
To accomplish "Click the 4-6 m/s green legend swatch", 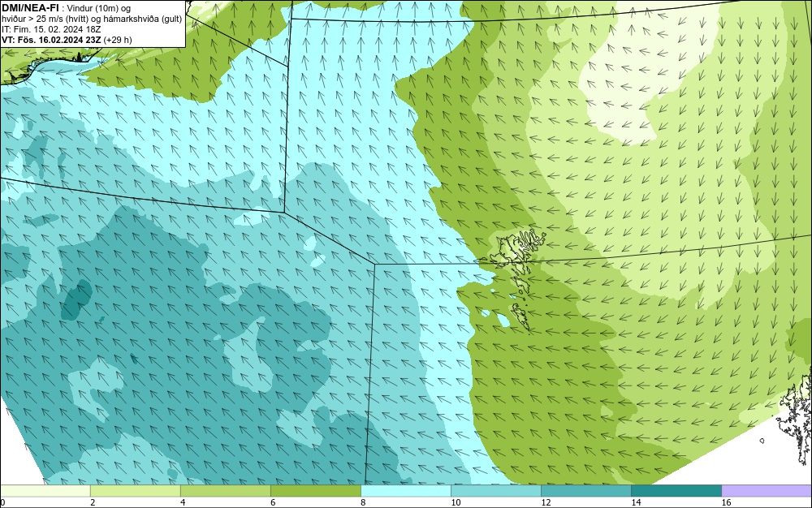I will click(226, 491).
